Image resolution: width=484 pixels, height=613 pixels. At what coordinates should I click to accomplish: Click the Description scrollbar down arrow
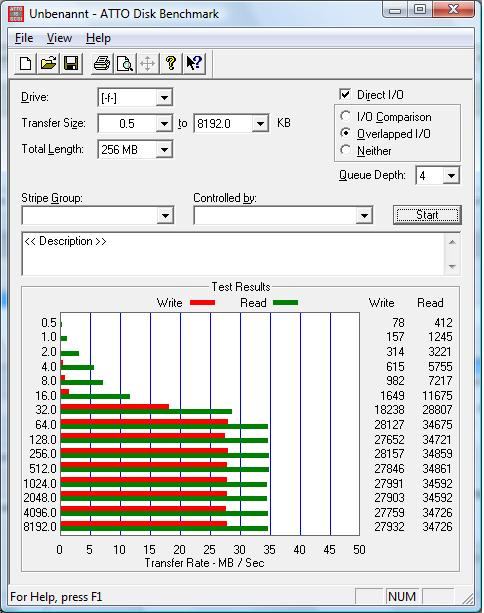click(x=452, y=267)
